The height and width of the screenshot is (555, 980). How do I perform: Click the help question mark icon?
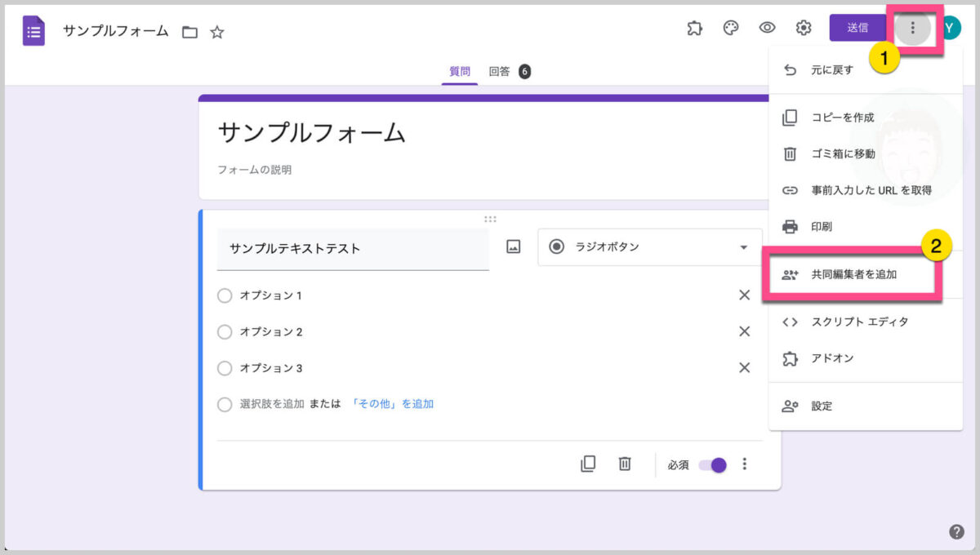(957, 532)
